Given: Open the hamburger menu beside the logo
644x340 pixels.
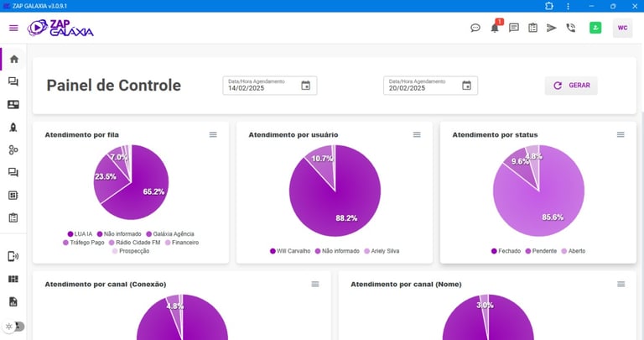Looking at the screenshot, I should pos(13,28).
